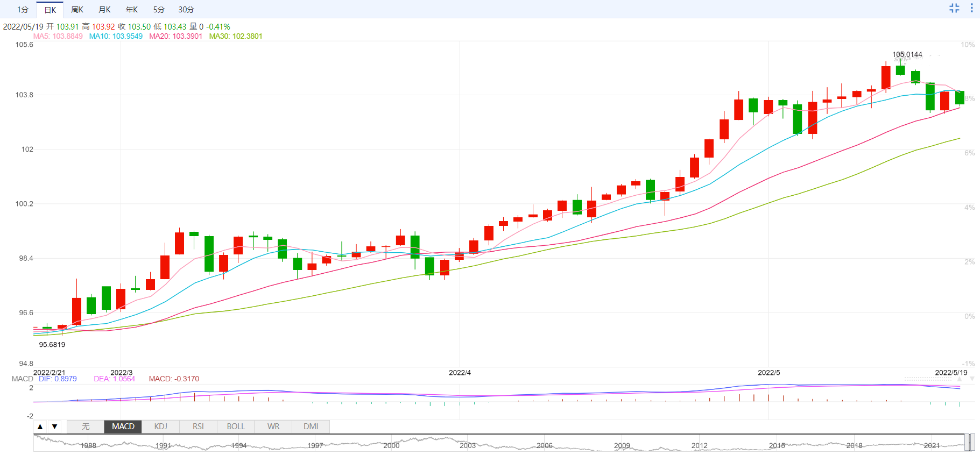Show the WR indicator
This screenshot has width=980, height=462.
(x=273, y=427)
